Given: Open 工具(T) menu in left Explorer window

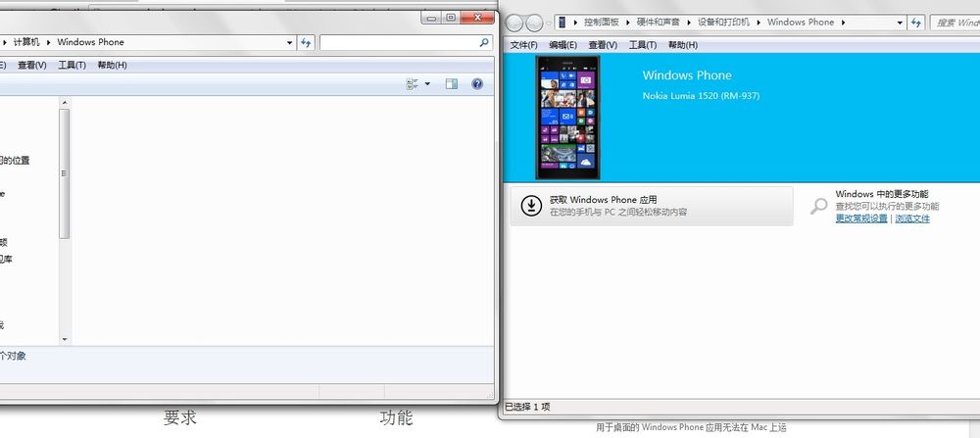Looking at the screenshot, I should click(72, 65).
